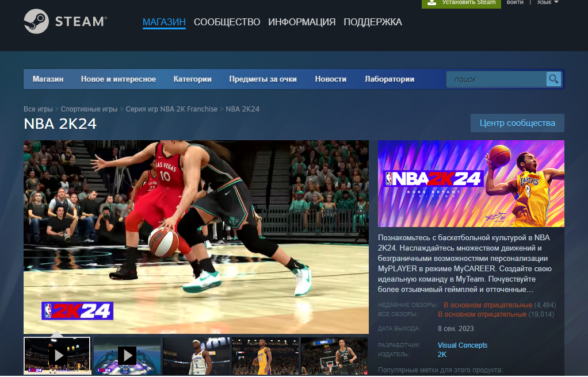Screen dimensions: 588x377
Task: Open the Visual Concepts developer link
Action: [463, 345]
